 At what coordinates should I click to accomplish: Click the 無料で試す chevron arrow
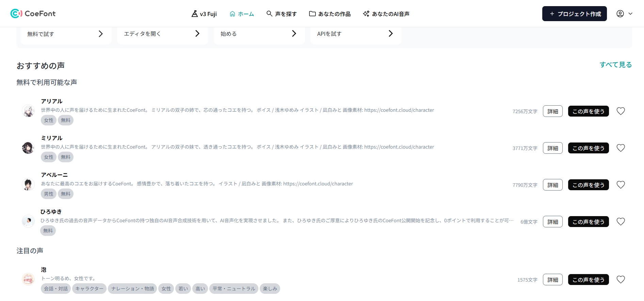[x=100, y=34]
